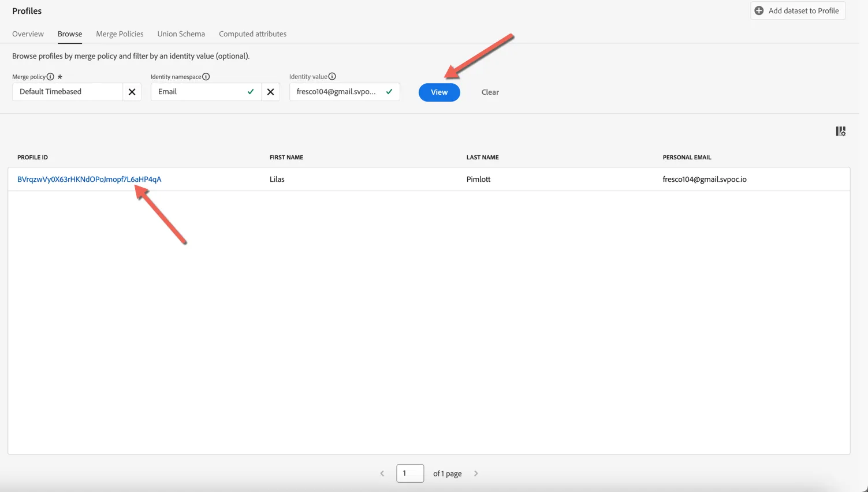This screenshot has width=868, height=492.
Task: Click the page number input box
Action: pyautogui.click(x=410, y=474)
